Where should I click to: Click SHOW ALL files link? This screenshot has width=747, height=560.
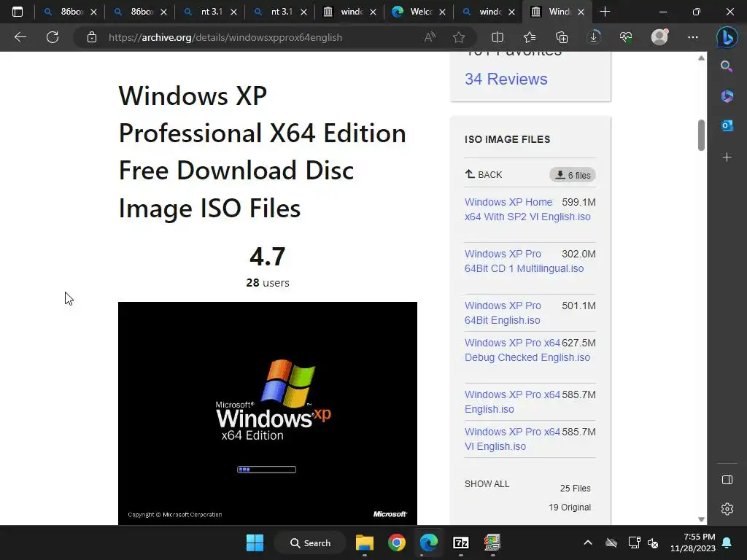[487, 484]
